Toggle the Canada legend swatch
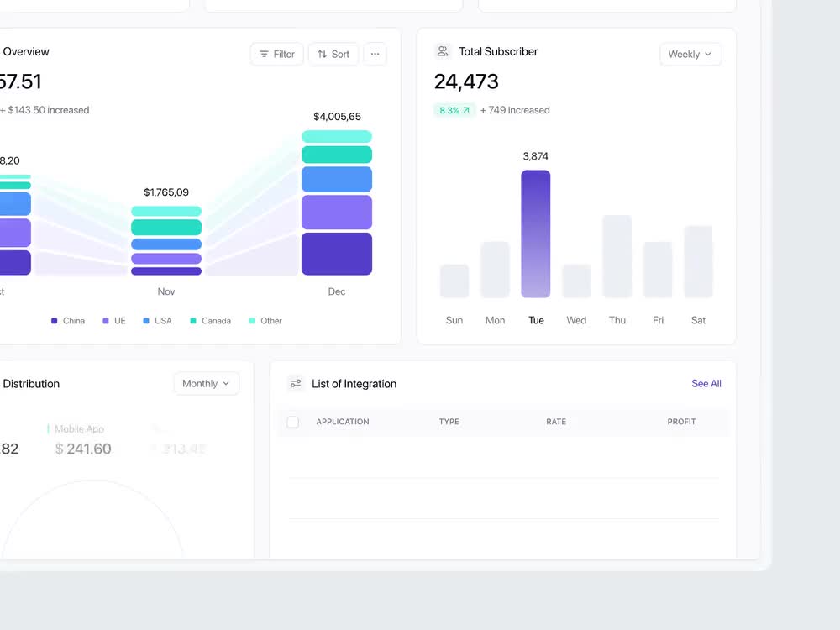The image size is (840, 630). pos(193,321)
